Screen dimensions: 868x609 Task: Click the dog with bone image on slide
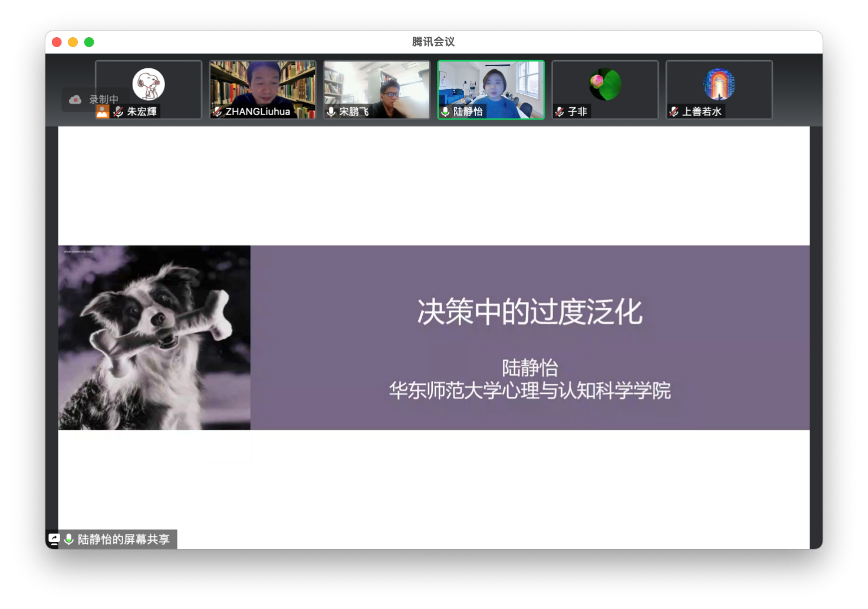click(x=154, y=337)
